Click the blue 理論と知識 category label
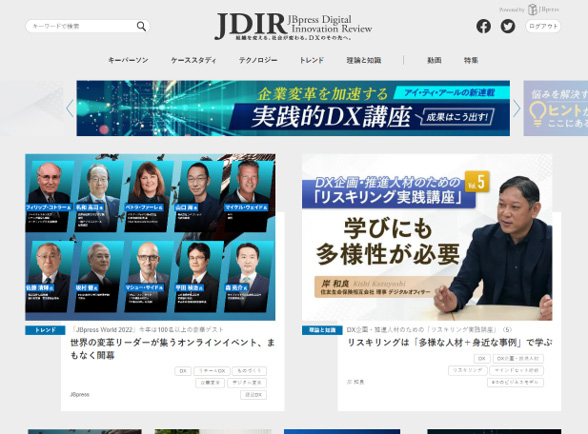588x434 pixels. [322, 330]
